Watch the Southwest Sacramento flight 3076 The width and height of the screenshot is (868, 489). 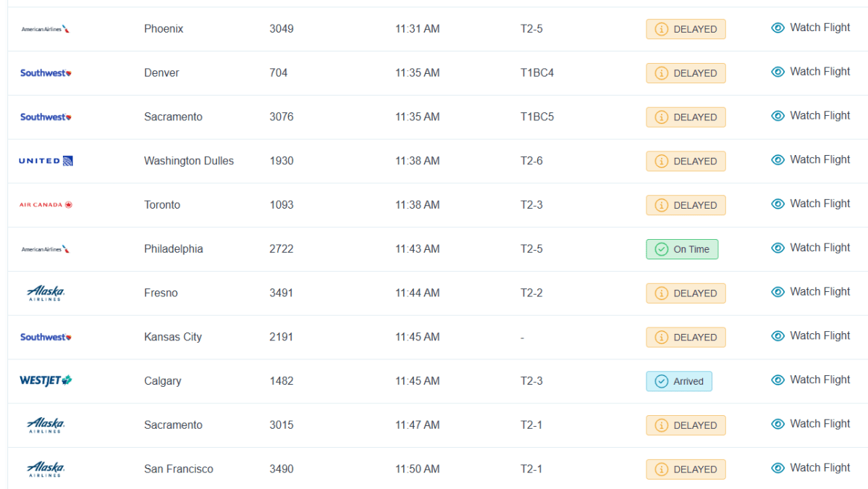(810, 116)
